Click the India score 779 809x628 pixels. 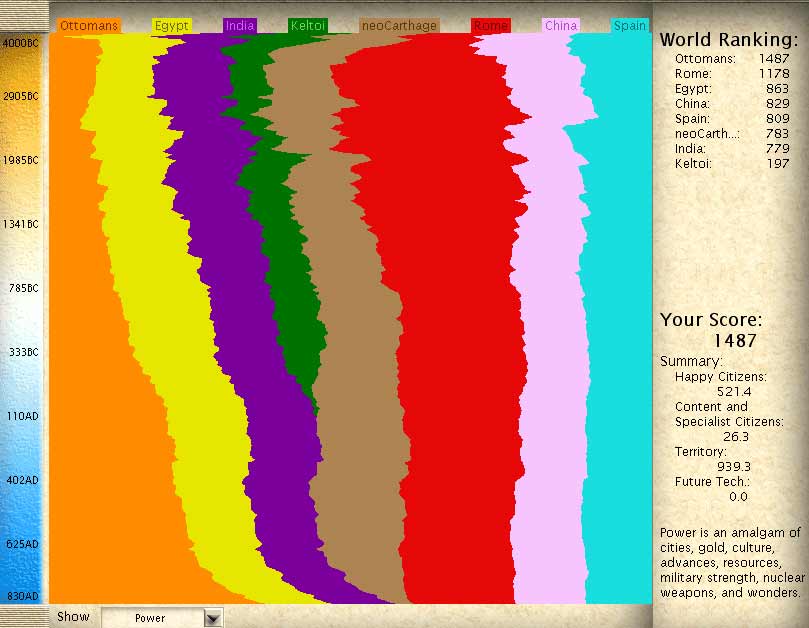[778, 149]
